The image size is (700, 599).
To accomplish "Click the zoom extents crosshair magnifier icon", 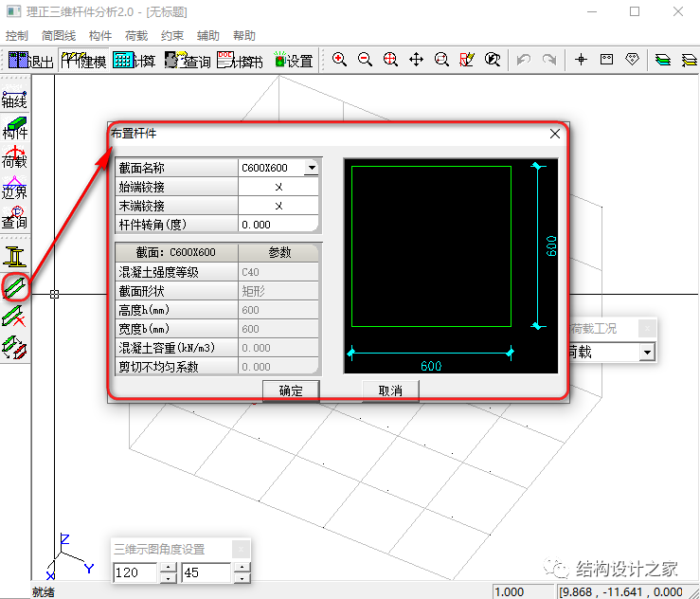I will click(x=390, y=60).
